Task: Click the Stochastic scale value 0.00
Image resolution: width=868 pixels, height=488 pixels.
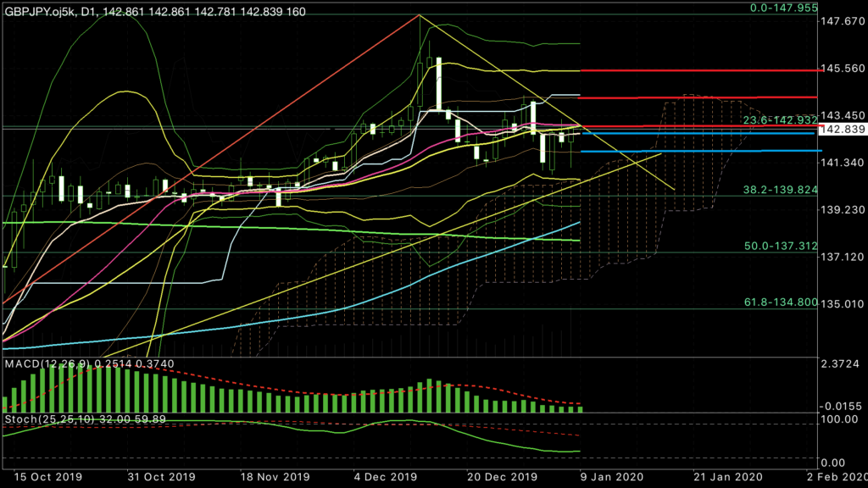Action: point(833,463)
